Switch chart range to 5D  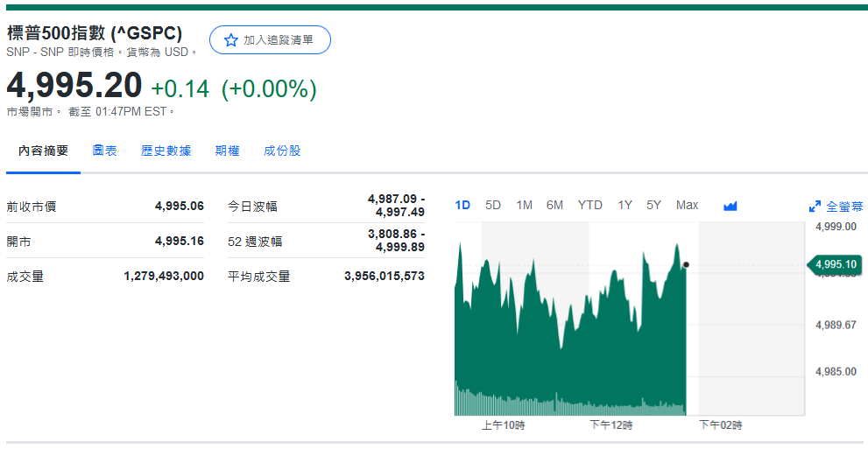coord(493,205)
